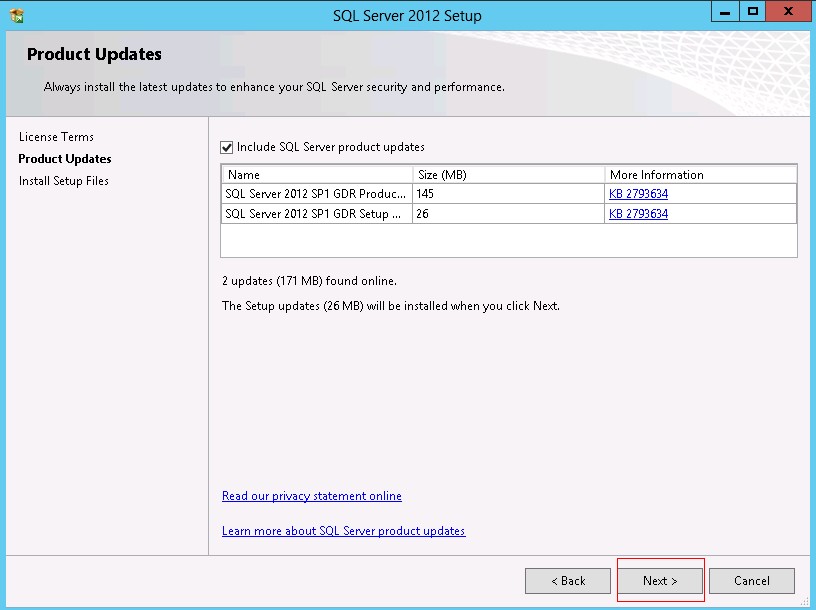Close the SQL Server 2012 Setup window

click(787, 11)
